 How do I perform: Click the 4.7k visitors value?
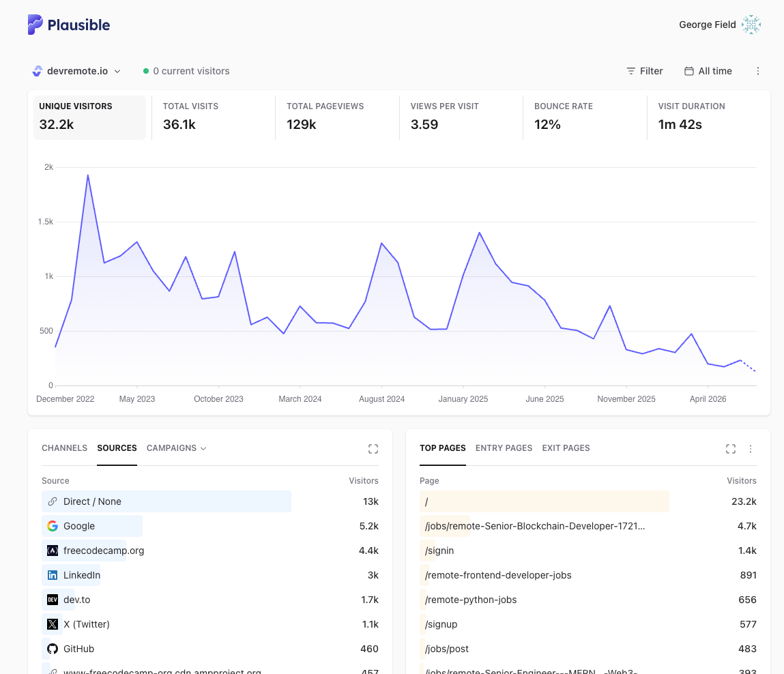(x=747, y=526)
